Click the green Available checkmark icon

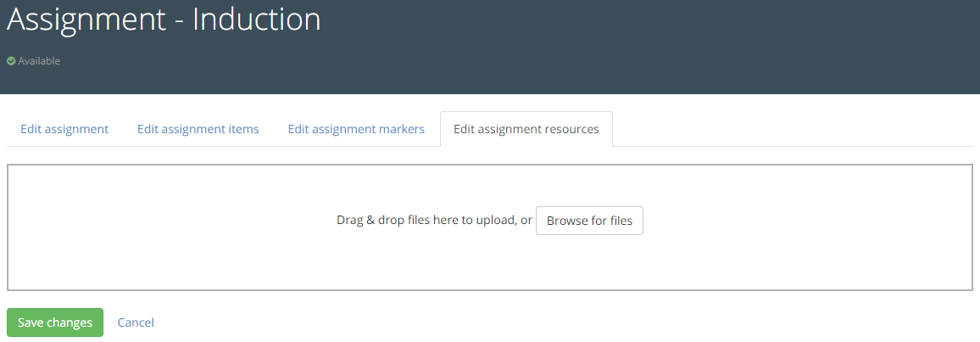11,61
